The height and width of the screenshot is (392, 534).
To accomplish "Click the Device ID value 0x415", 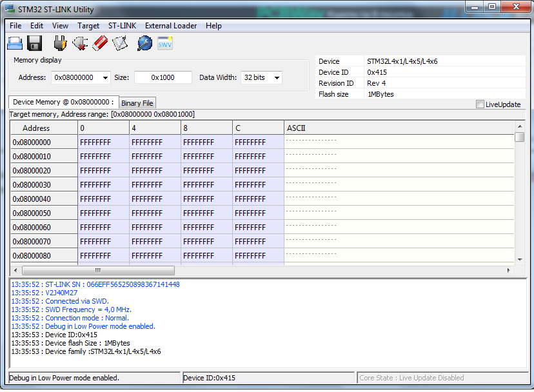I will click(377, 72).
